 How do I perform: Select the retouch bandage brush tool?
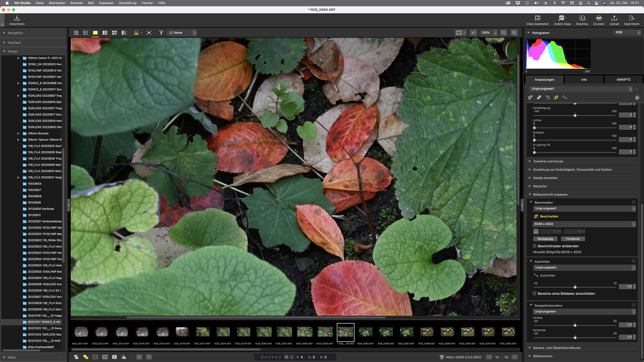[539, 97]
